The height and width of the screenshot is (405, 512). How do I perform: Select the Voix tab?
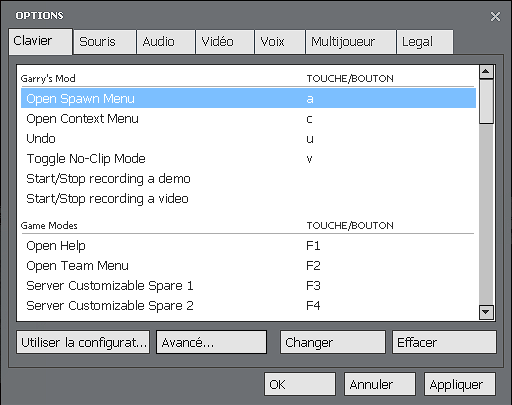point(280,42)
